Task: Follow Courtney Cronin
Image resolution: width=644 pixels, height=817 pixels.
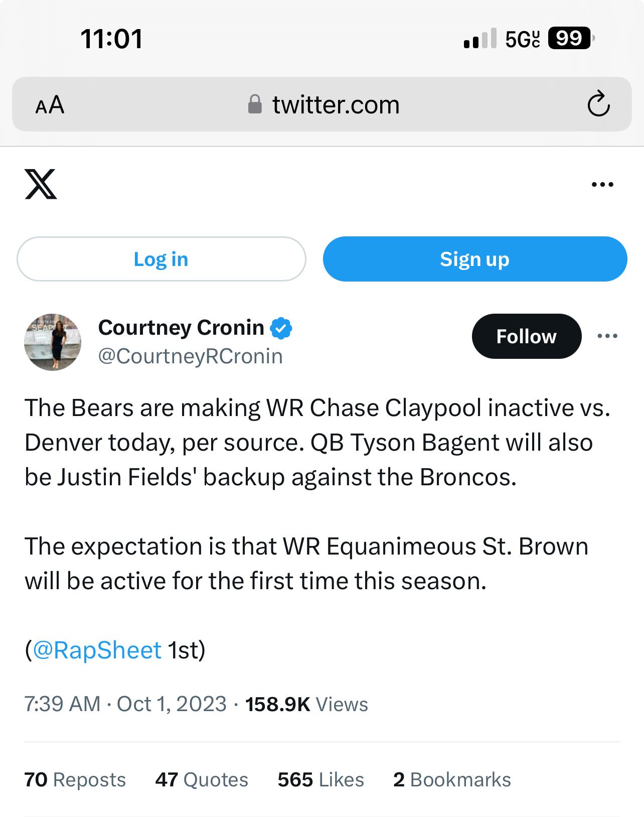Action: tap(526, 336)
